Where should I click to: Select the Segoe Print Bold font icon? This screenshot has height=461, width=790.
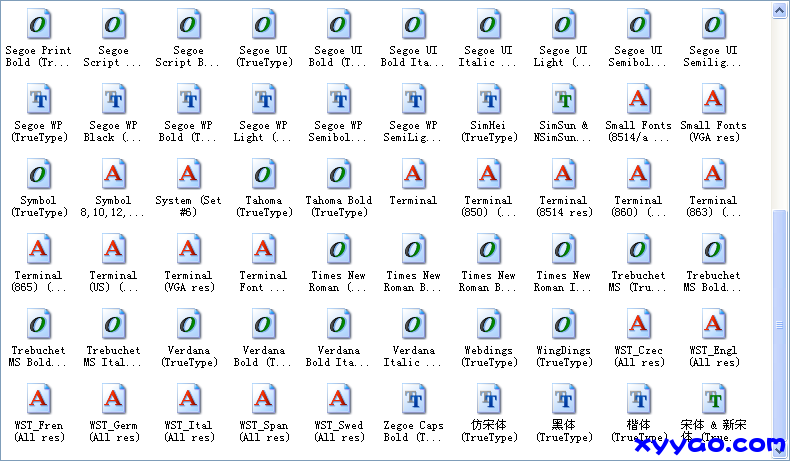point(39,24)
